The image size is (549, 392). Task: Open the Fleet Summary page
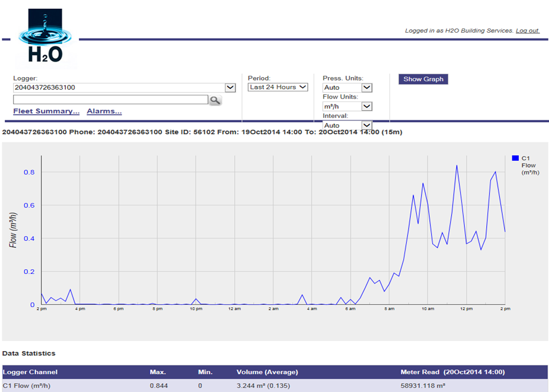(x=46, y=111)
